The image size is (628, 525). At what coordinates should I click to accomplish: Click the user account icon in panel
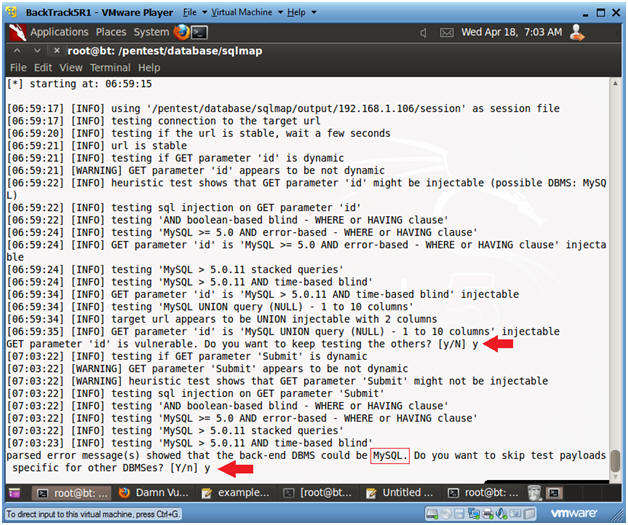click(x=577, y=32)
